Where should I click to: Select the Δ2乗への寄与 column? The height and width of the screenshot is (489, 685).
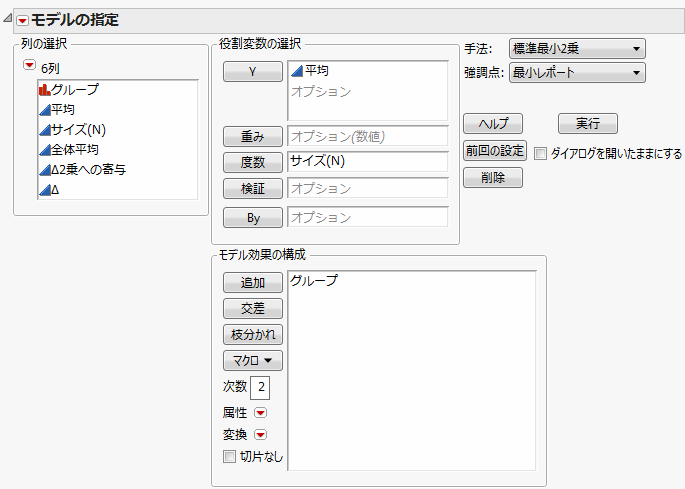pos(88,170)
